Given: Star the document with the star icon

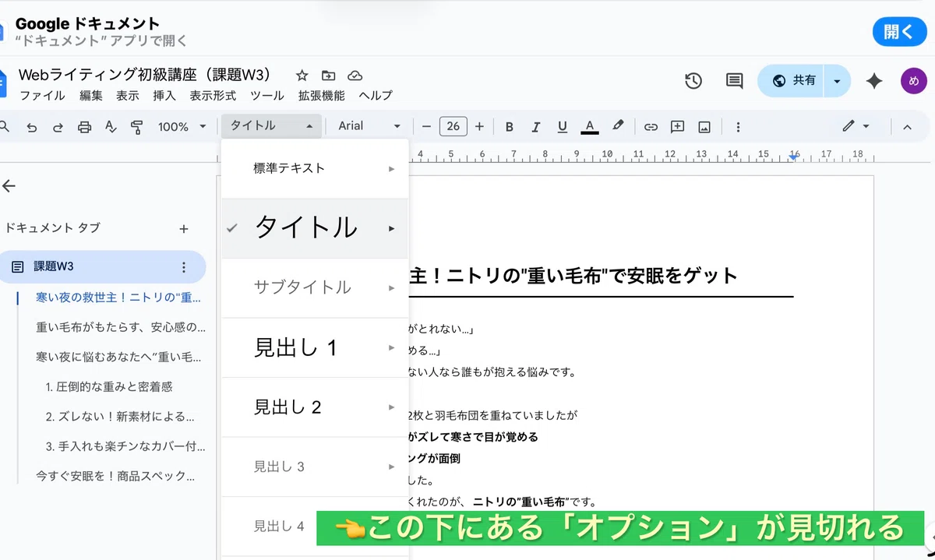Looking at the screenshot, I should click(x=302, y=76).
